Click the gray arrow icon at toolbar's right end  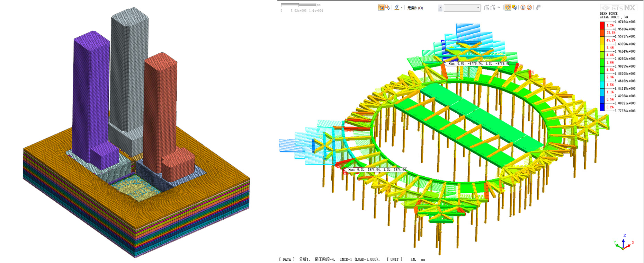tap(538, 8)
